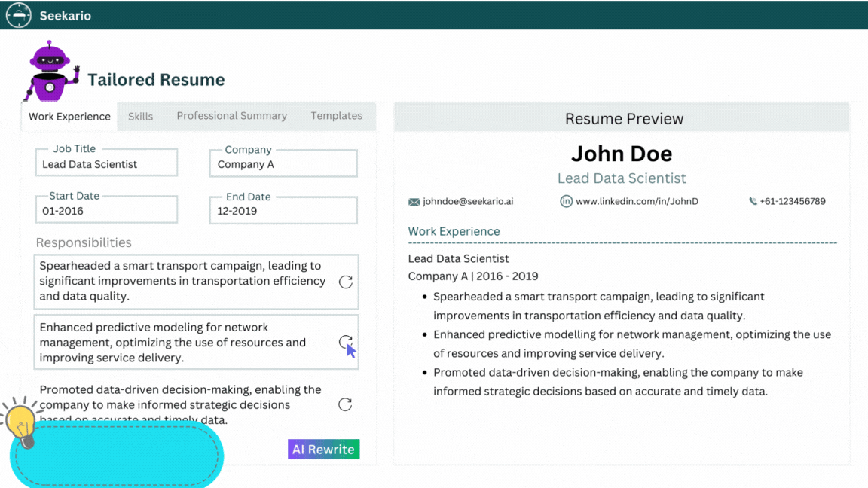Click the Company field containing Company A
The image size is (868, 488).
coord(283,163)
